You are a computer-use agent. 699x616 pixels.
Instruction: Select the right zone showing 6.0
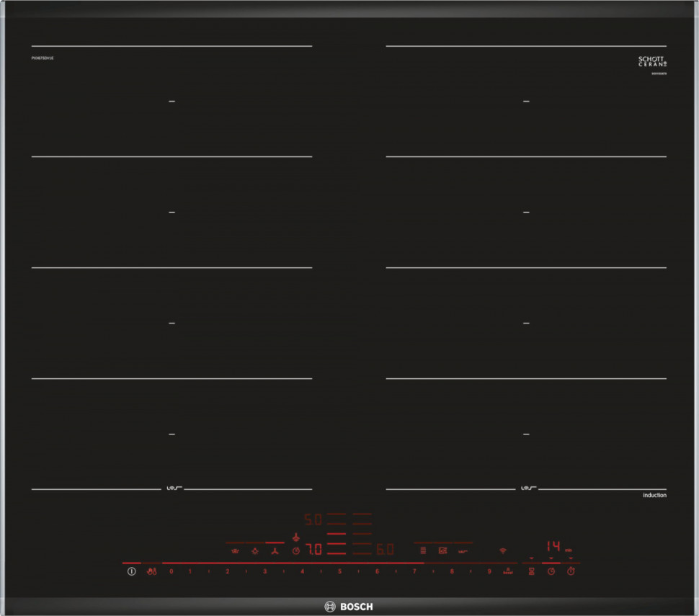pyautogui.click(x=385, y=550)
